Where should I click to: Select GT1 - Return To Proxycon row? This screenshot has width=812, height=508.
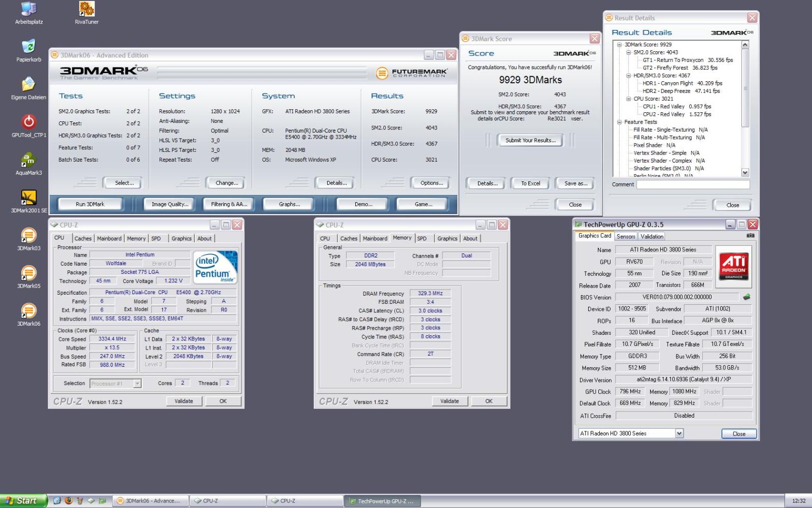click(688, 60)
